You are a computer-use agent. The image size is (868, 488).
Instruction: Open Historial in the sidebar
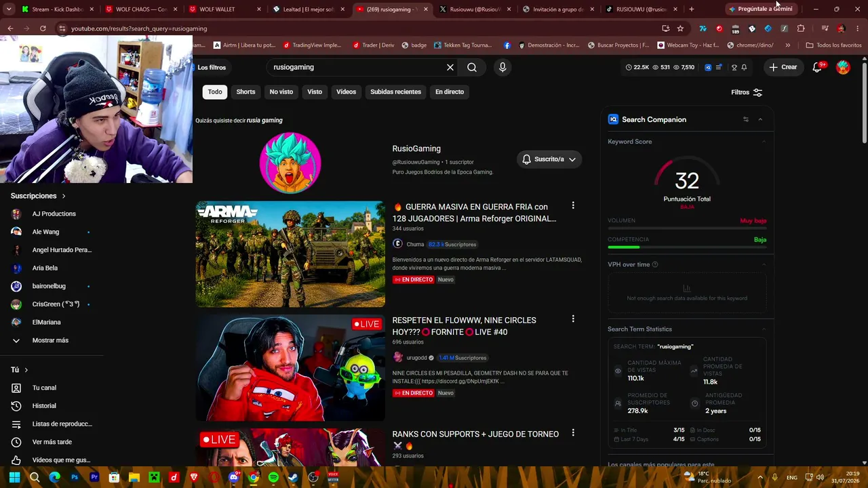coord(44,406)
